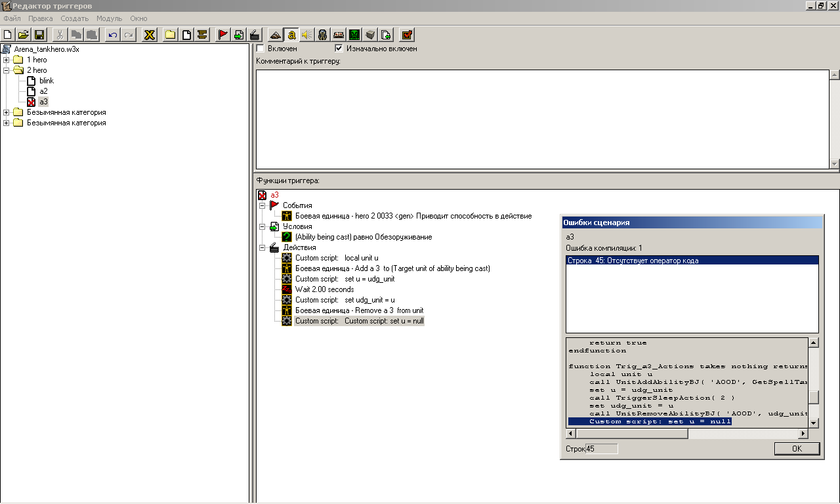
Task: Open the 'Модуль' menu
Action: [x=109, y=18]
